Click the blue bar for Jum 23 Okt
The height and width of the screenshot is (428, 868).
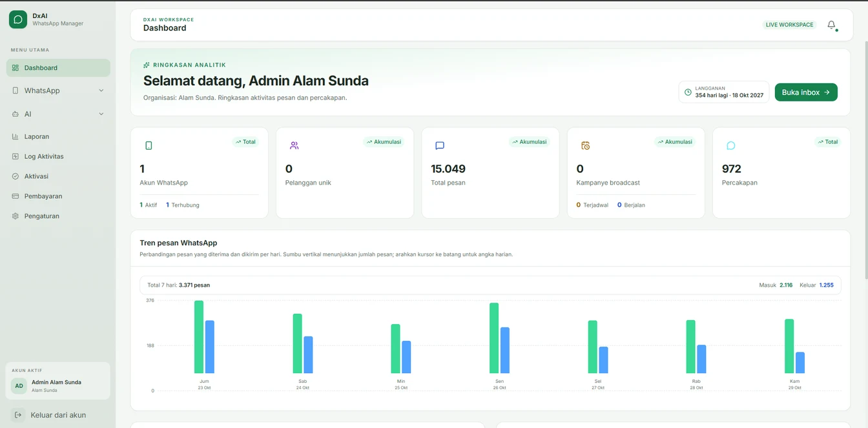click(210, 347)
